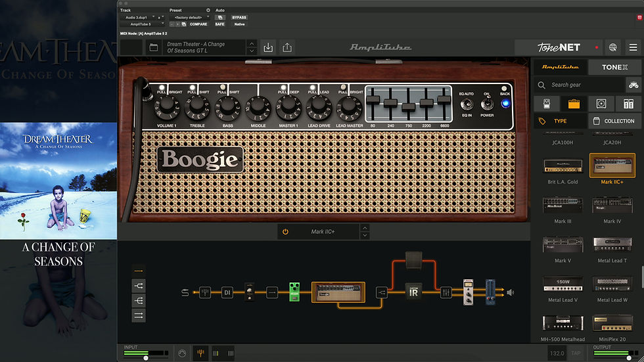Click the output speaker icon in chain
644x362 pixels.
pos(511,292)
